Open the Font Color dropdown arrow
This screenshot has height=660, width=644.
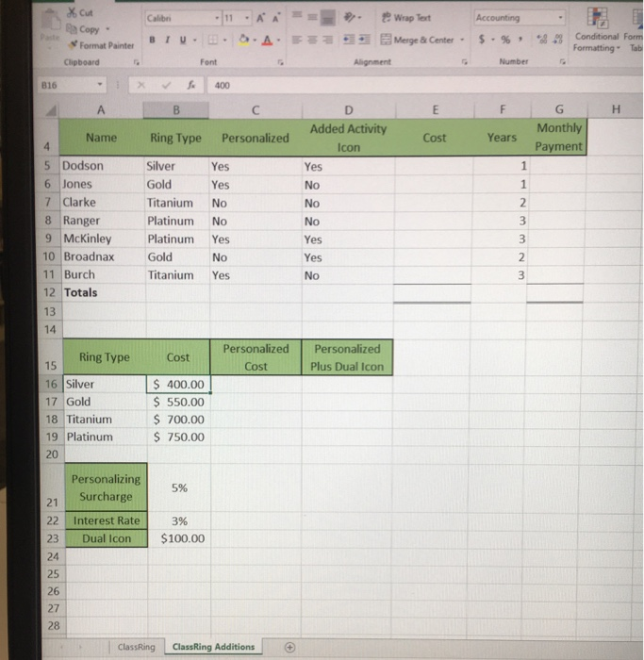(x=279, y=41)
